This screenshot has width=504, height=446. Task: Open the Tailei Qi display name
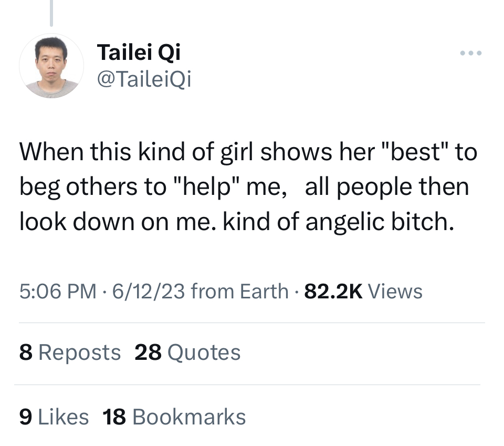[139, 53]
